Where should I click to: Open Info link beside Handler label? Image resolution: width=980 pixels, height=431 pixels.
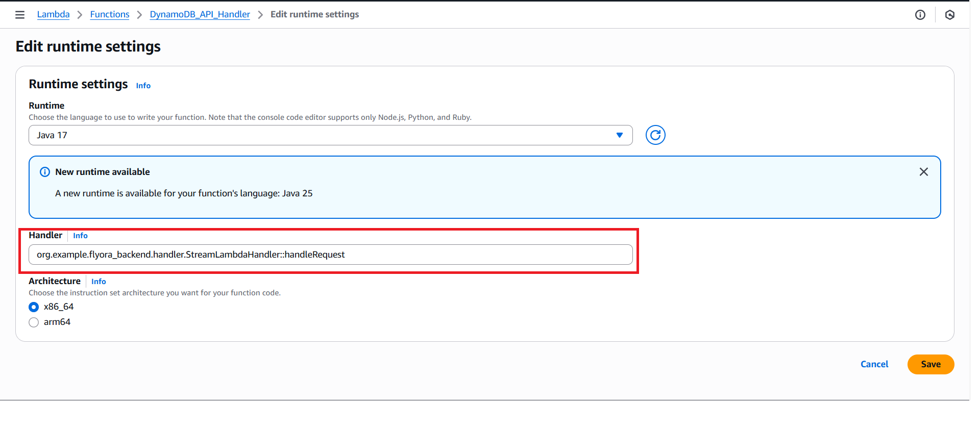pyautogui.click(x=80, y=236)
